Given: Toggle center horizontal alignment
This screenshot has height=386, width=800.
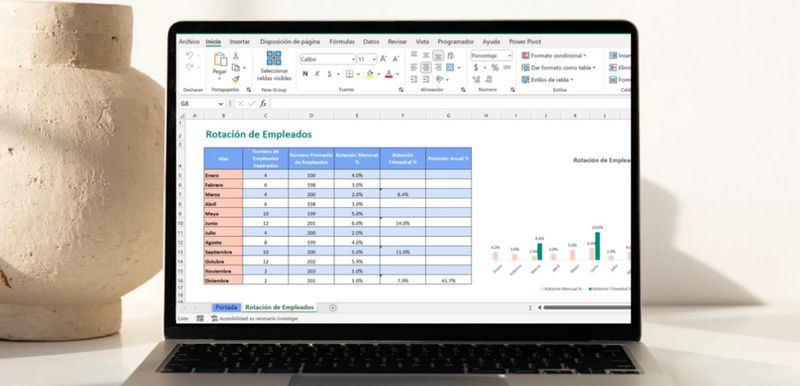Looking at the screenshot, I should tap(426, 67).
